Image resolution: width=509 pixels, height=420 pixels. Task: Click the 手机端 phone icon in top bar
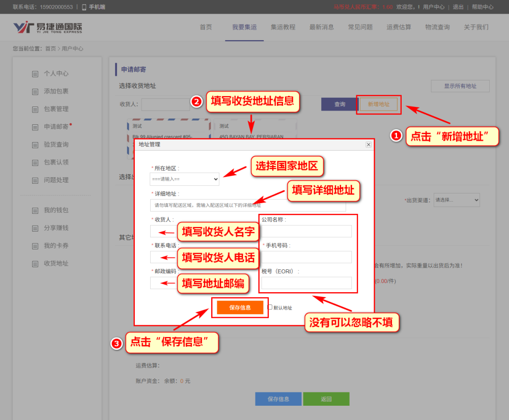click(84, 7)
